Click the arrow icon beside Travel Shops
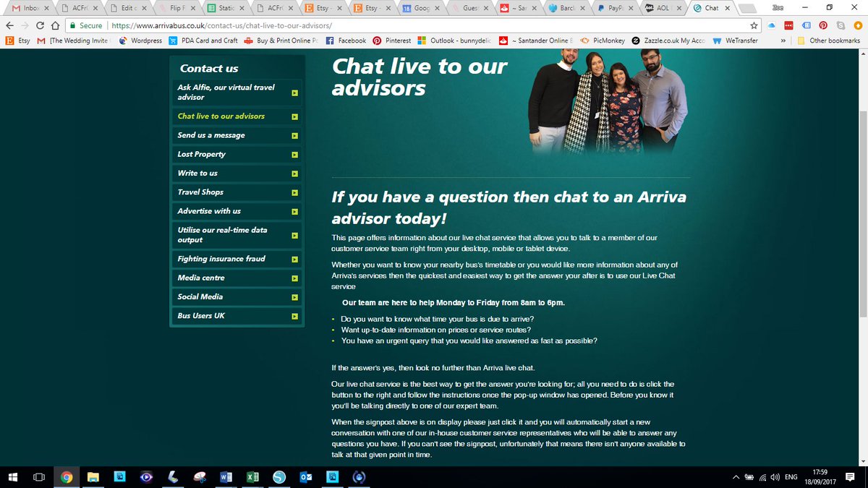Screen dimensions: 868x488 [x=295, y=193]
